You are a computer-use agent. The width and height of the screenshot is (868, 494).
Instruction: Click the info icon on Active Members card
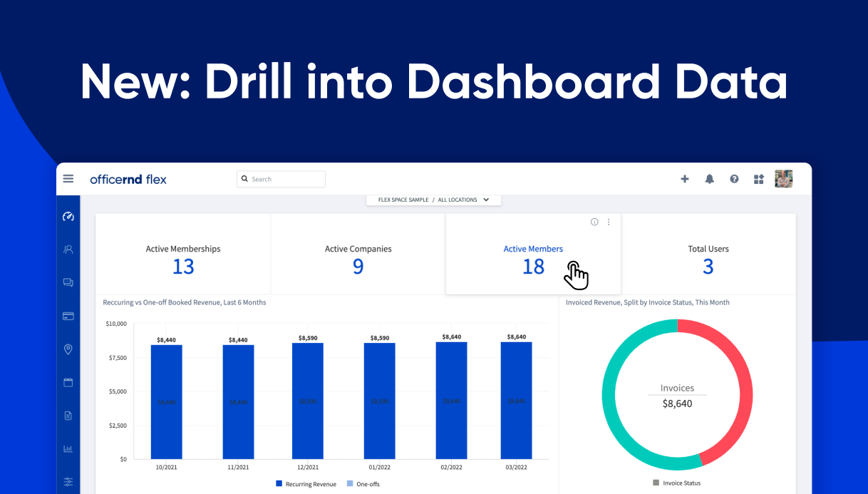pos(594,222)
